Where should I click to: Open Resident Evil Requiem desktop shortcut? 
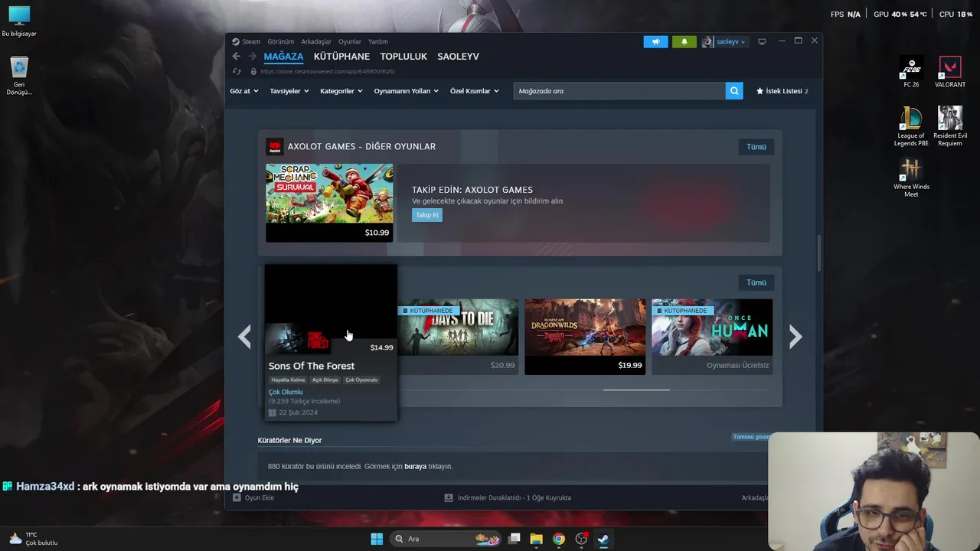click(950, 126)
